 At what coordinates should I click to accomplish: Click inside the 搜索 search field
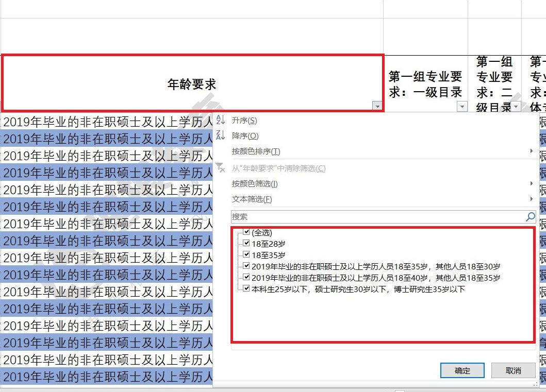coord(361,216)
